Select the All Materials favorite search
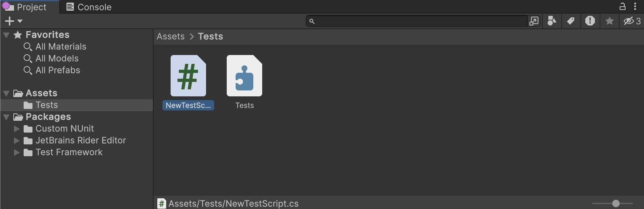Viewport: 644px width, 209px height. click(61, 47)
